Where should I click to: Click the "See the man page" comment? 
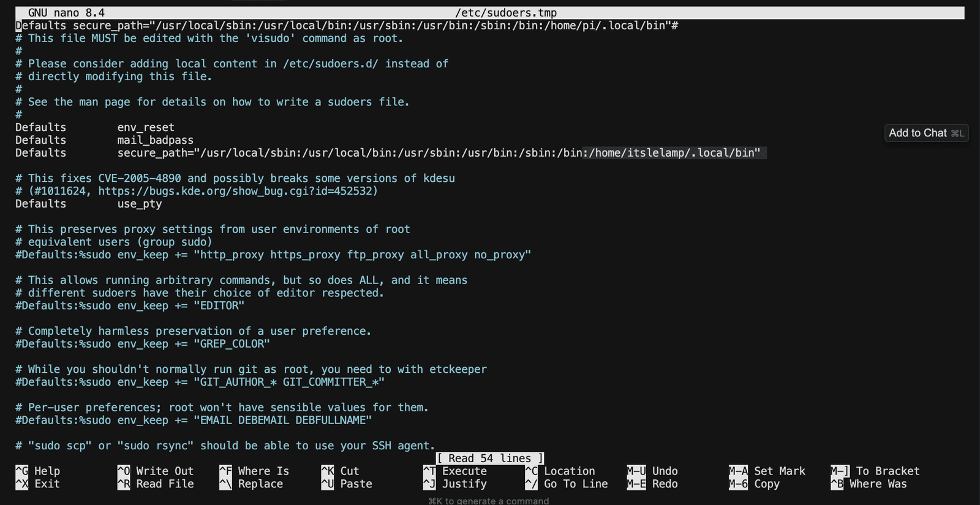213,102
